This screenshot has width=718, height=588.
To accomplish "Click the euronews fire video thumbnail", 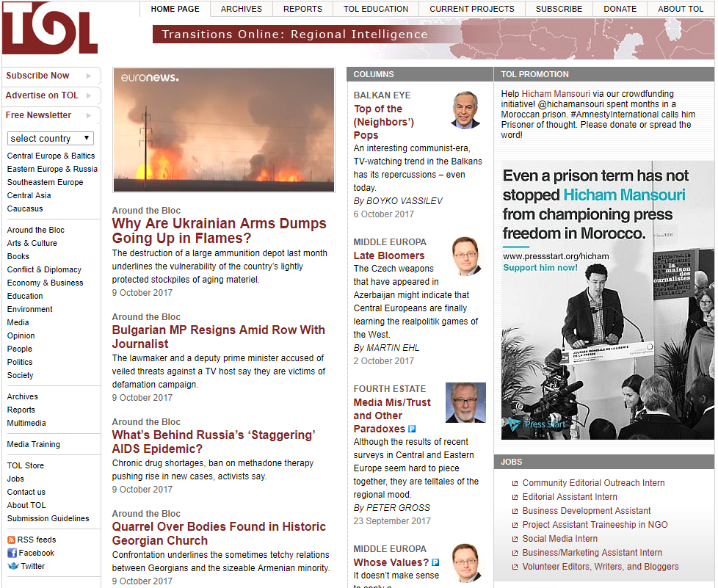I will pos(224,130).
